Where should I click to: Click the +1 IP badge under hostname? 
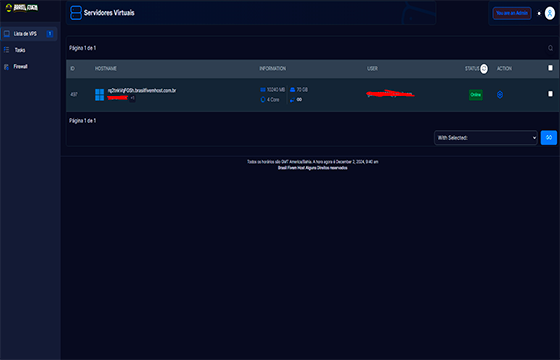[x=132, y=98]
